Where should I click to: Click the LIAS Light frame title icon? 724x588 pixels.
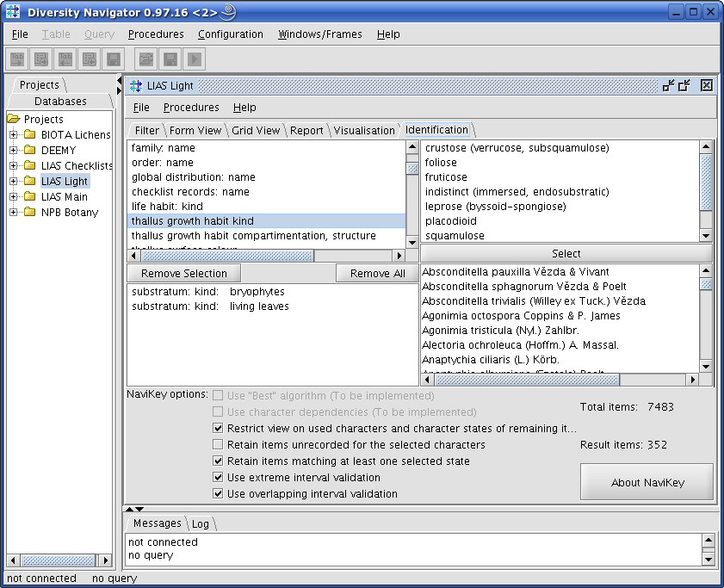136,85
